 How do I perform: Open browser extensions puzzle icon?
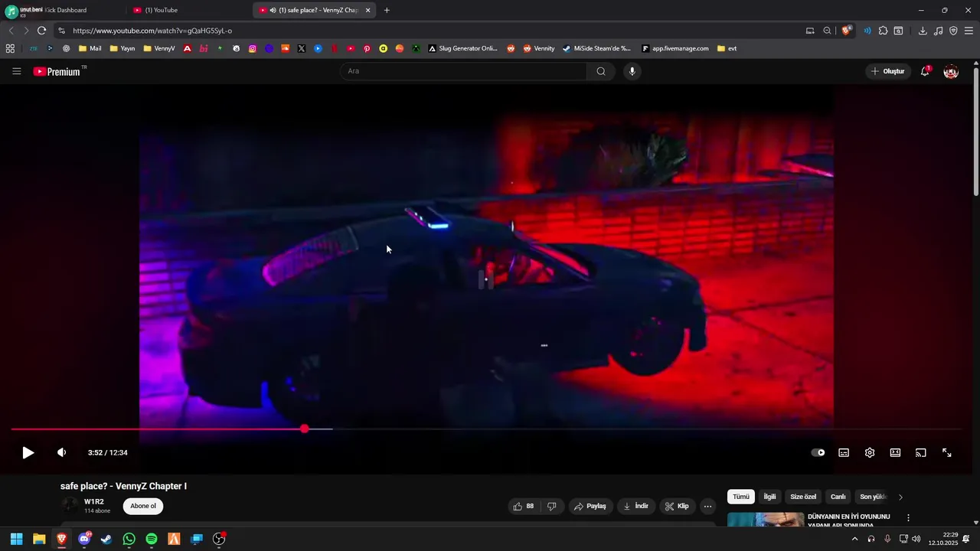[883, 31]
